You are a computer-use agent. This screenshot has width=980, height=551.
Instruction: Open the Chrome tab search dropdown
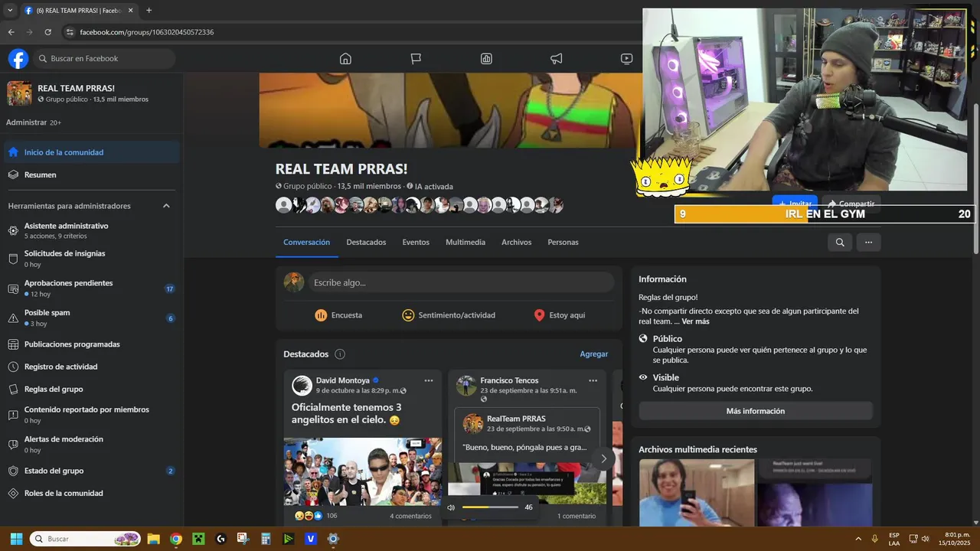(x=10, y=11)
